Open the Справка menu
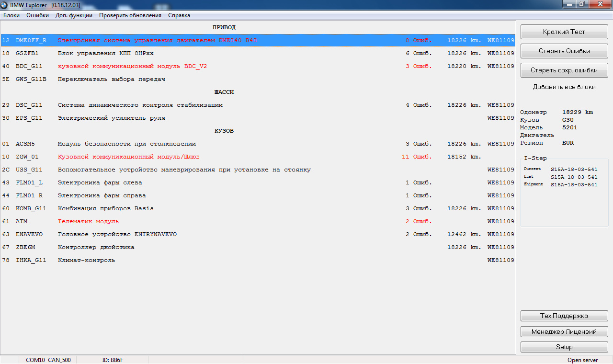 [179, 15]
